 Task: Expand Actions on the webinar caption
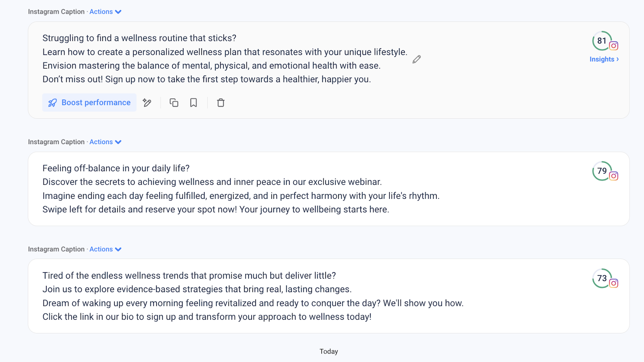pos(101,142)
